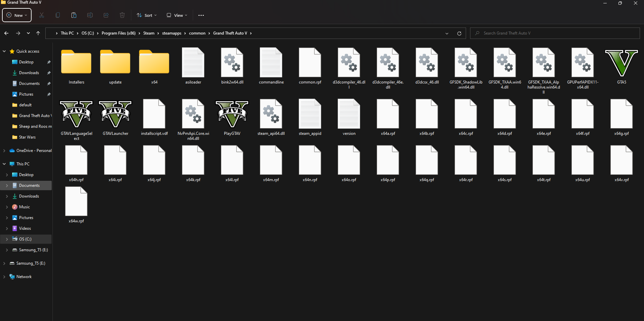Open address bar history dropdown chevron
This screenshot has width=644, height=321.
[x=447, y=33]
